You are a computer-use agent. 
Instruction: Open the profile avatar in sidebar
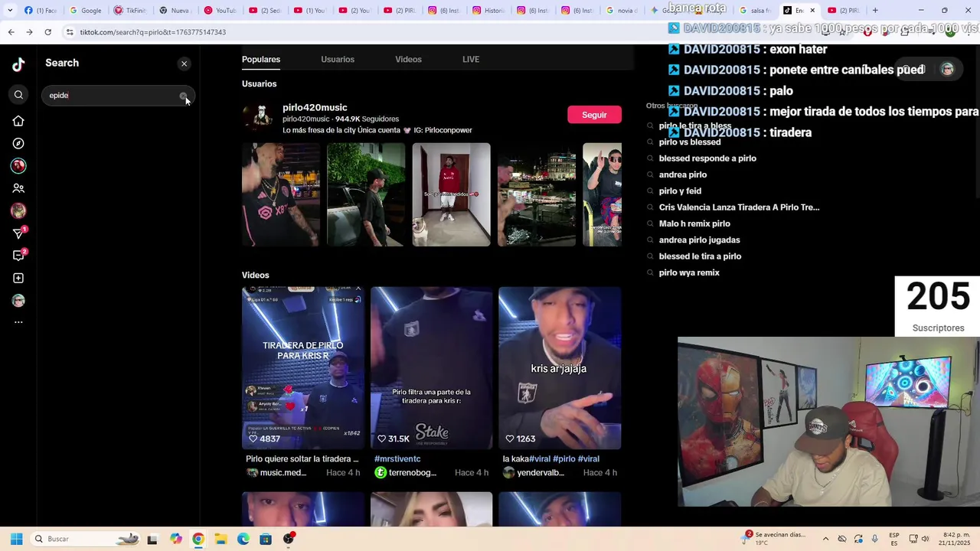(18, 301)
